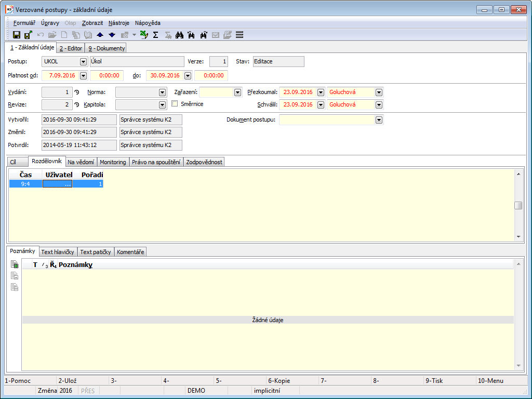Click the first binoculars search icon
Image resolution: width=532 pixels, height=399 pixels.
180,35
